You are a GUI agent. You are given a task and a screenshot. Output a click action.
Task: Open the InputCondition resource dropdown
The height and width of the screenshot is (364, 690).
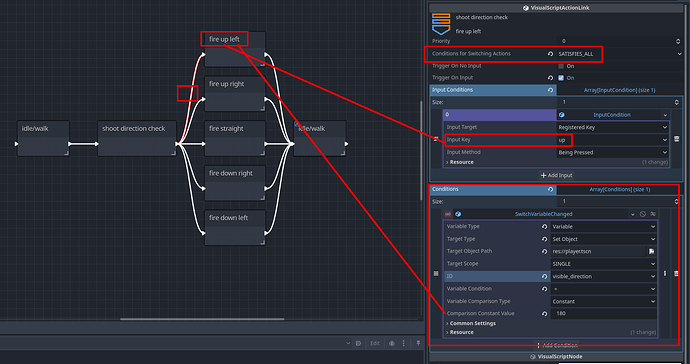click(x=665, y=115)
